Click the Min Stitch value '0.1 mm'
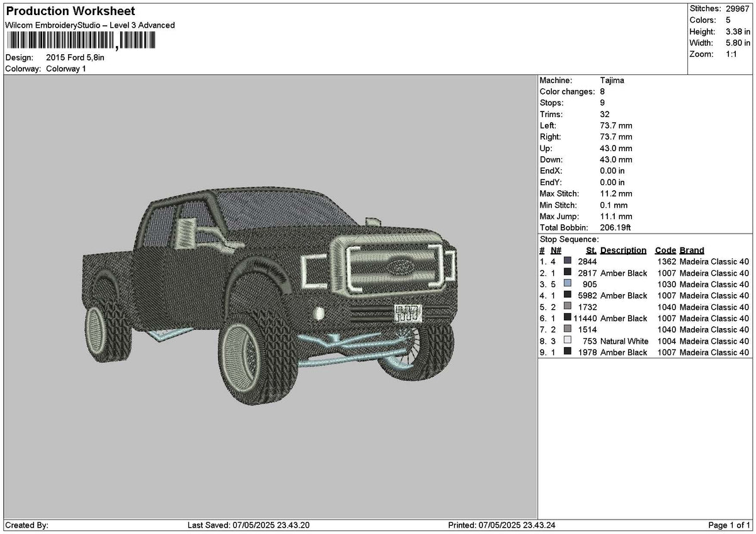 (x=614, y=205)
